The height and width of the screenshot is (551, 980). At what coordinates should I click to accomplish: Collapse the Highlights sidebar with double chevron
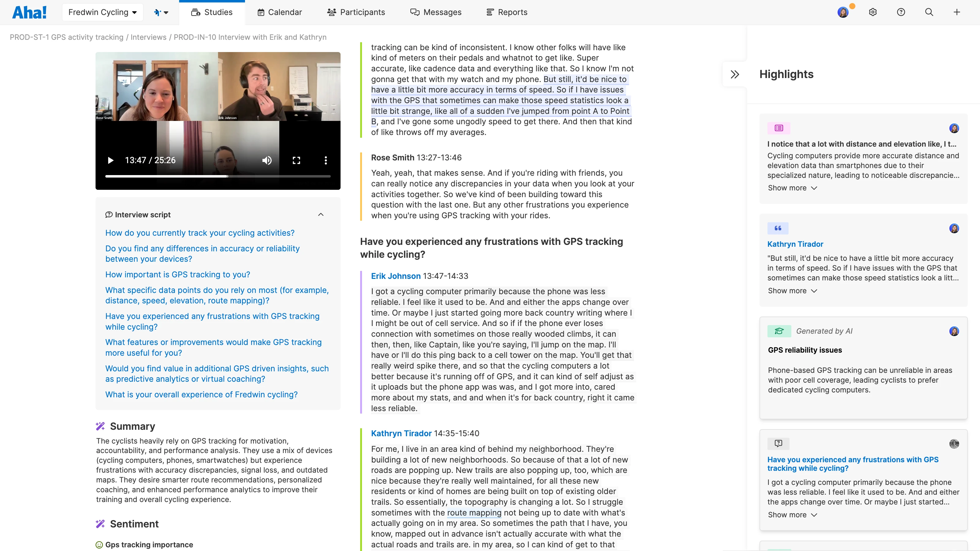735,74
